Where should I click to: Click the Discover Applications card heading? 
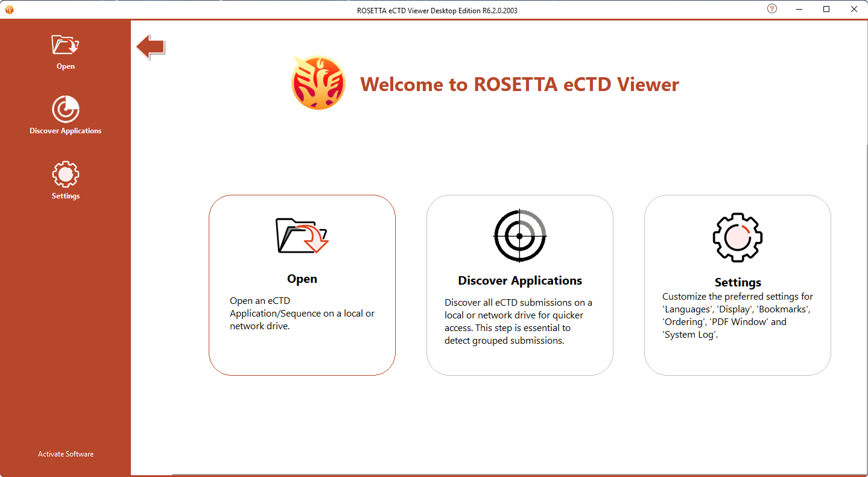[x=520, y=280]
